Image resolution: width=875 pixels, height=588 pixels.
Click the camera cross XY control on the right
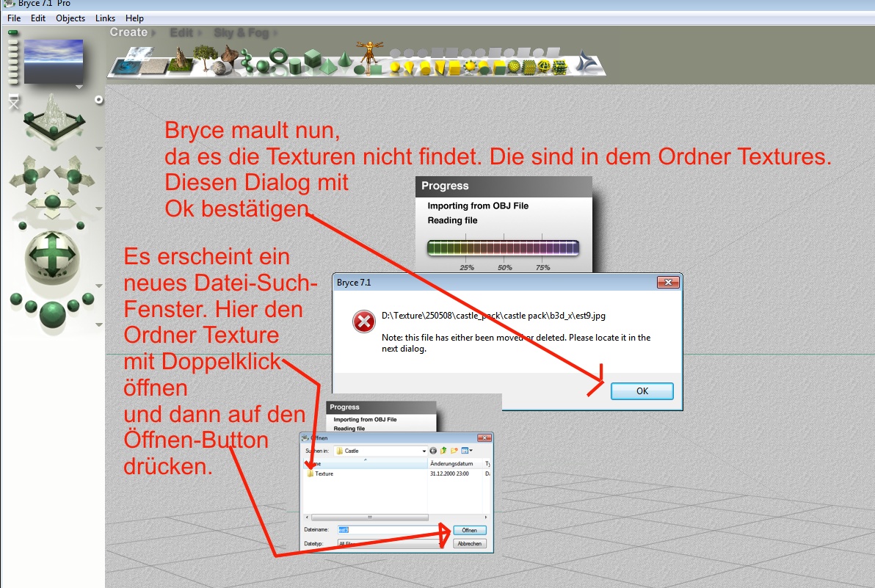[74, 176]
